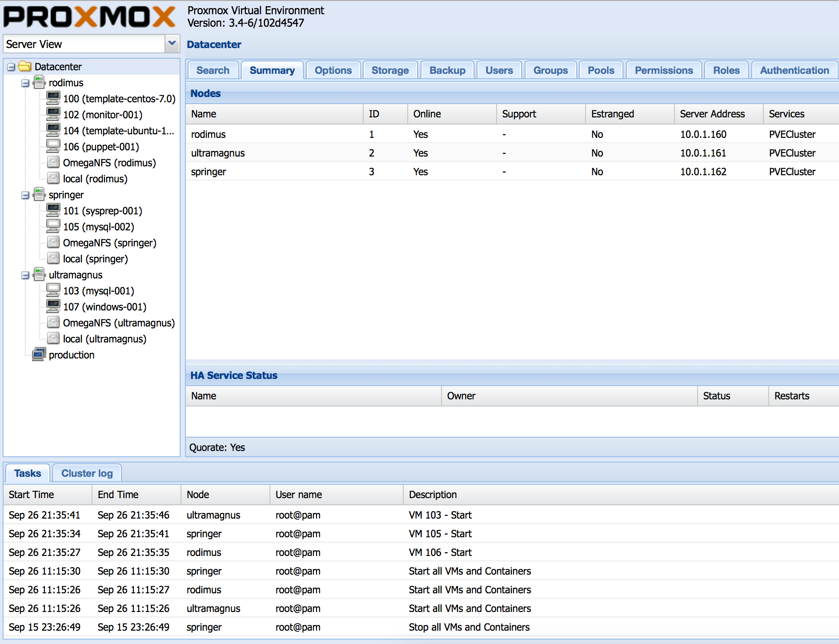The image size is (839, 644).
Task: Click OmegaNFS (rodimus) storage icon
Action: coord(53,162)
